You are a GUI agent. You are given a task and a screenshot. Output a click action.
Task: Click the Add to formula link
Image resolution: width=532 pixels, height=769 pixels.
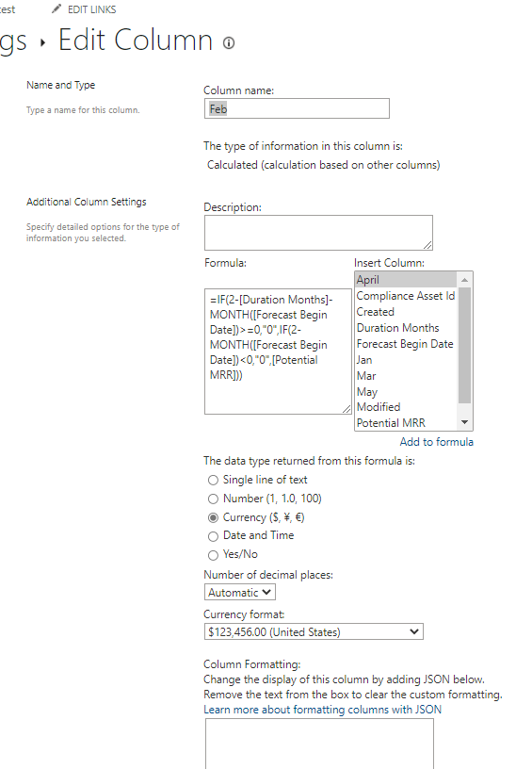437,442
